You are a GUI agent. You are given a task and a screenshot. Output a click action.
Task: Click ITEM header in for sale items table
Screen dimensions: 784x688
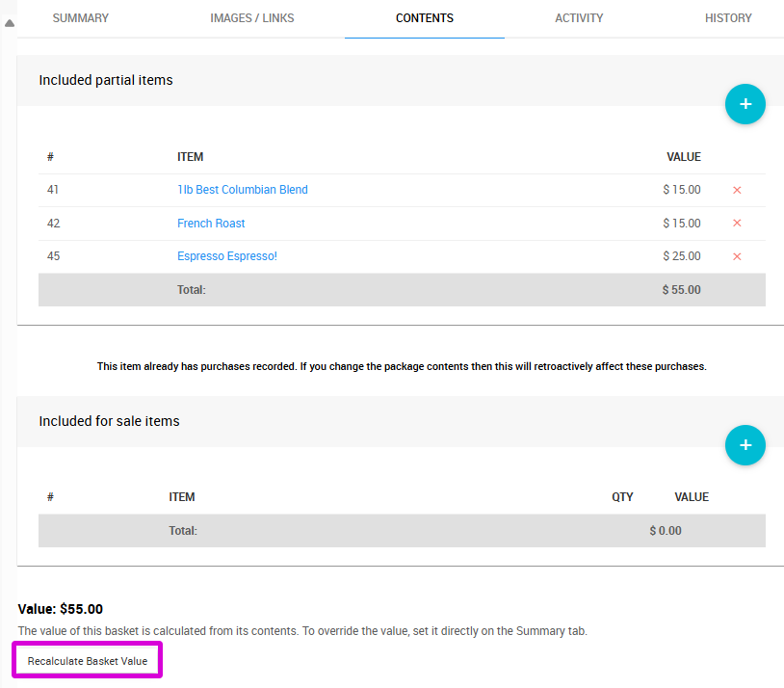(x=182, y=497)
